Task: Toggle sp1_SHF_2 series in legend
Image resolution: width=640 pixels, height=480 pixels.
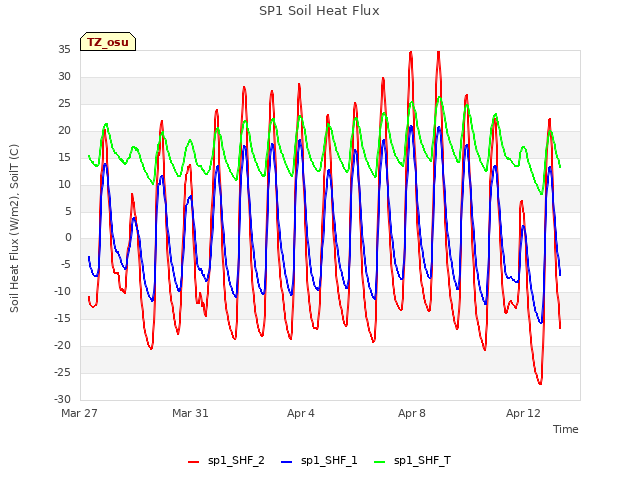Action: [226, 460]
